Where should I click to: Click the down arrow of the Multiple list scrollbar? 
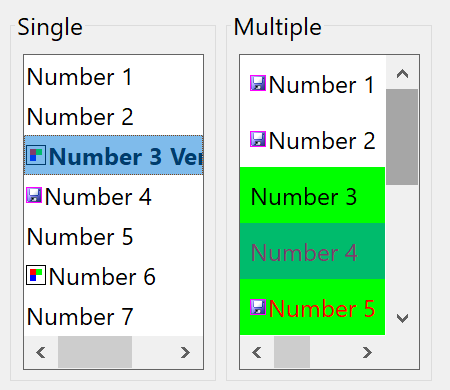[402, 318]
